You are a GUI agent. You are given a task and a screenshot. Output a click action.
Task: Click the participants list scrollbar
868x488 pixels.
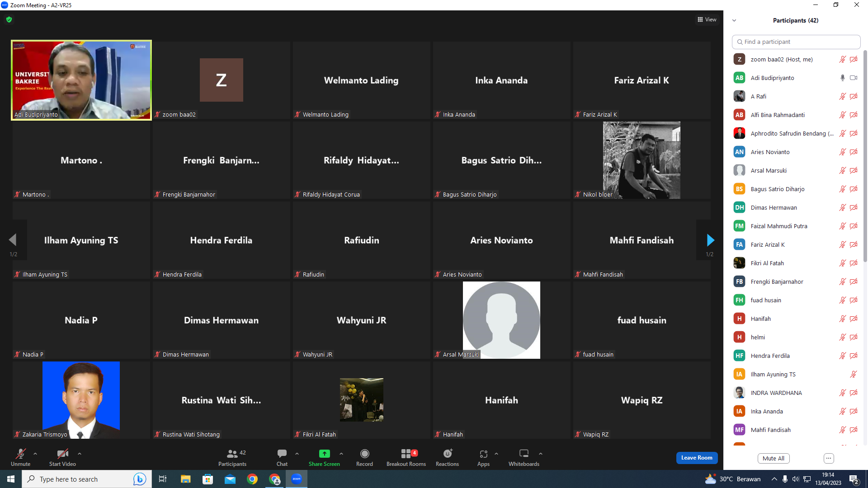(865, 156)
